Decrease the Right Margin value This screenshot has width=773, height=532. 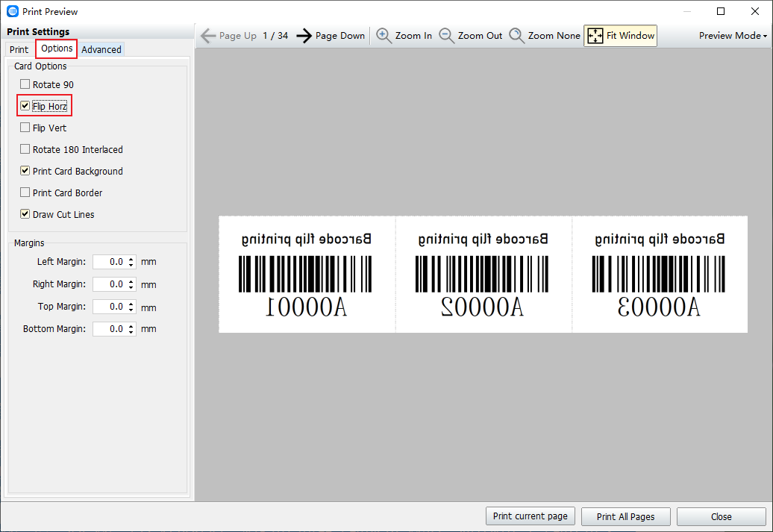[x=131, y=287]
